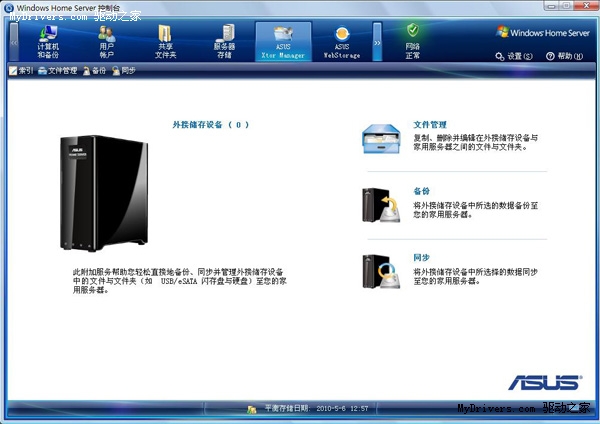Image resolution: width=600 pixels, height=424 pixels.
Task: Open the 计算机和备份 tab
Action: pyautogui.click(x=48, y=42)
